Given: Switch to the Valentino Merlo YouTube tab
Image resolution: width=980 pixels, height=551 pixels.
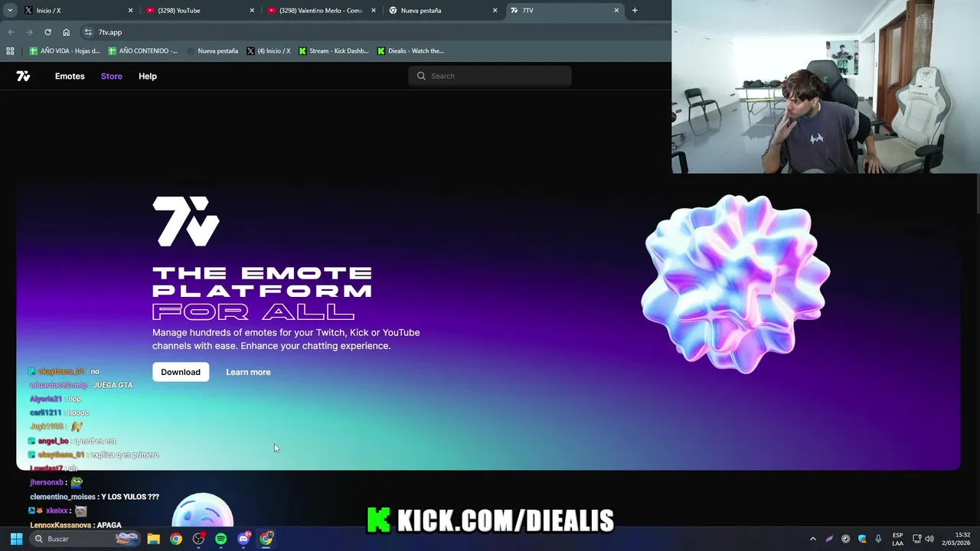Looking at the screenshot, I should tap(322, 11).
